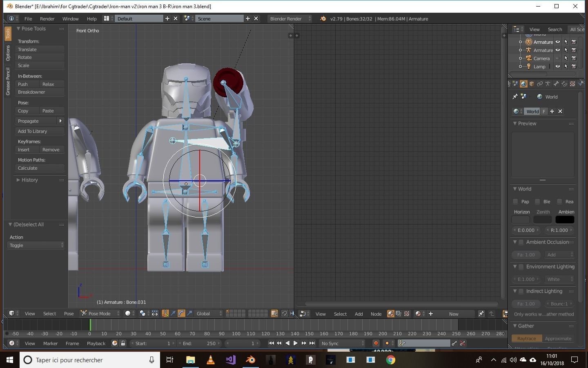Image resolution: width=588 pixels, height=368 pixels.
Task: Click the Timeline editor type clock icon
Action: [x=13, y=343]
